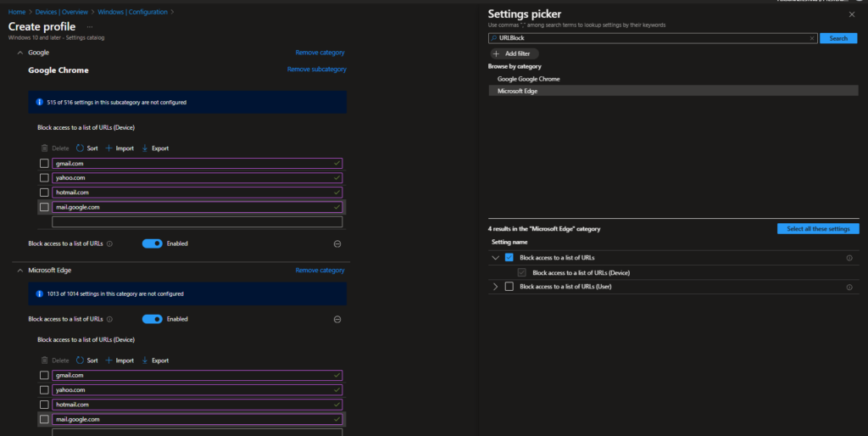Click the Search button in Settings picker
This screenshot has width=868, height=436.
[838, 38]
